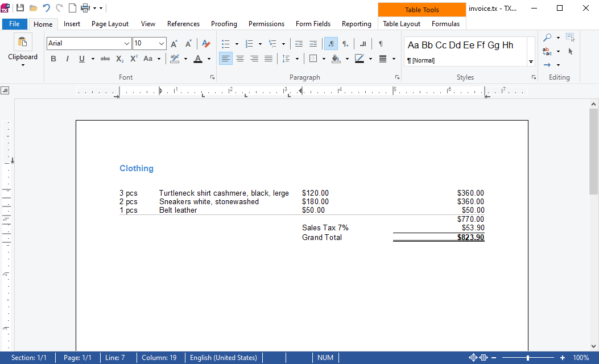Expand the Styles gallery dropdown
This screenshot has height=364, width=599.
531,62
